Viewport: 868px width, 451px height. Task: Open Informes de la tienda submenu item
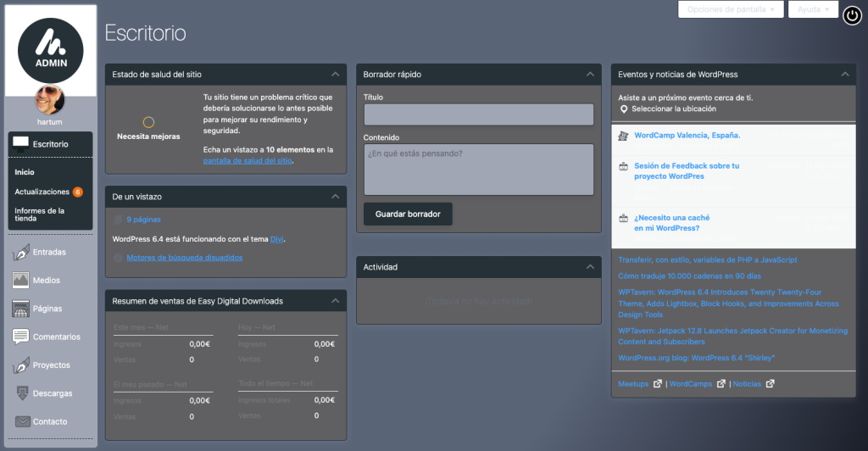coord(40,214)
